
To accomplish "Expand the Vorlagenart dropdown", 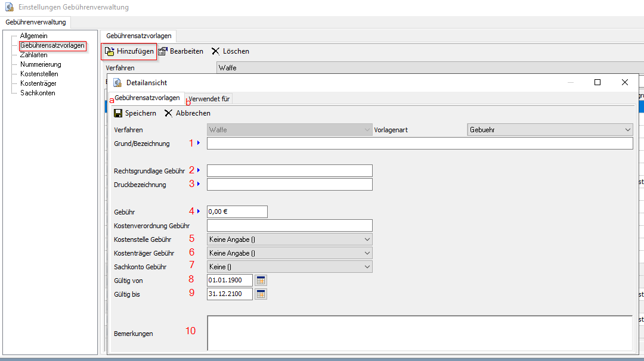I will [627, 130].
